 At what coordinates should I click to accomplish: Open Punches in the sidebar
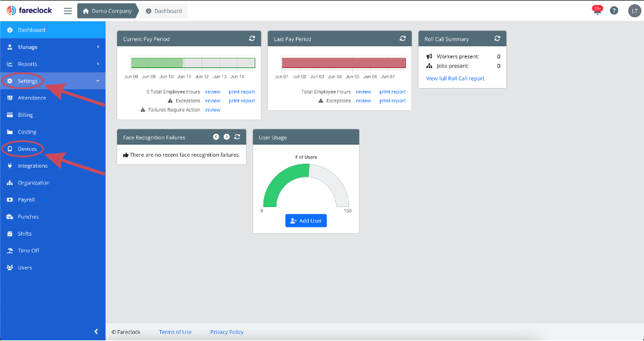pyautogui.click(x=52, y=217)
